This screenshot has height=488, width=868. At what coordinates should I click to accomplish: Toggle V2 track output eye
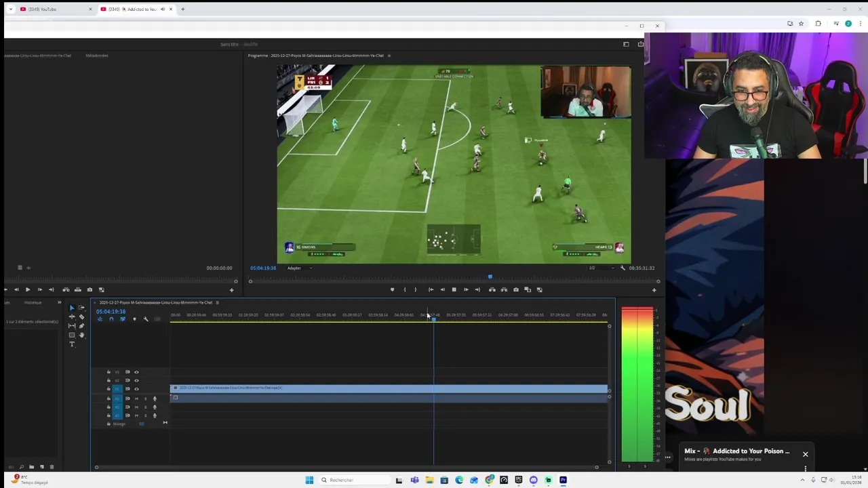[136, 380]
